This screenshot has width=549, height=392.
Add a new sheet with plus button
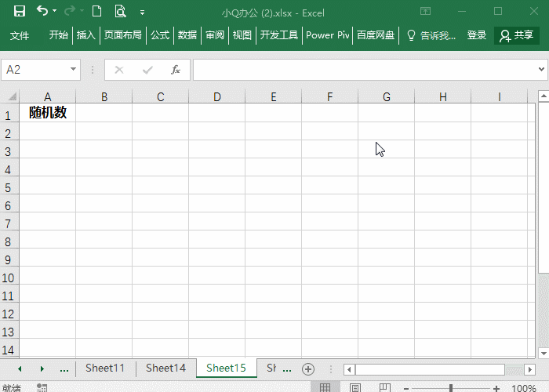pos(308,369)
